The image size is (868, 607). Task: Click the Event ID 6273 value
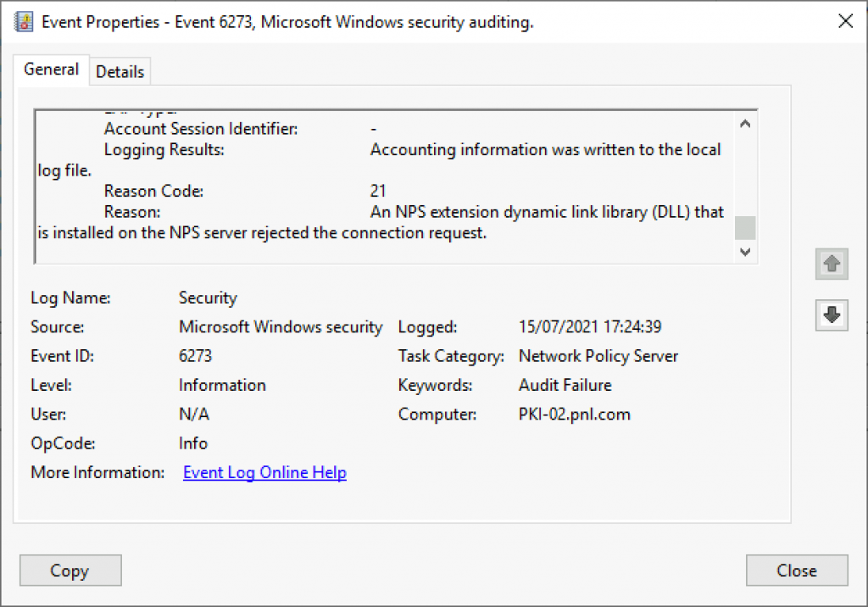click(195, 356)
